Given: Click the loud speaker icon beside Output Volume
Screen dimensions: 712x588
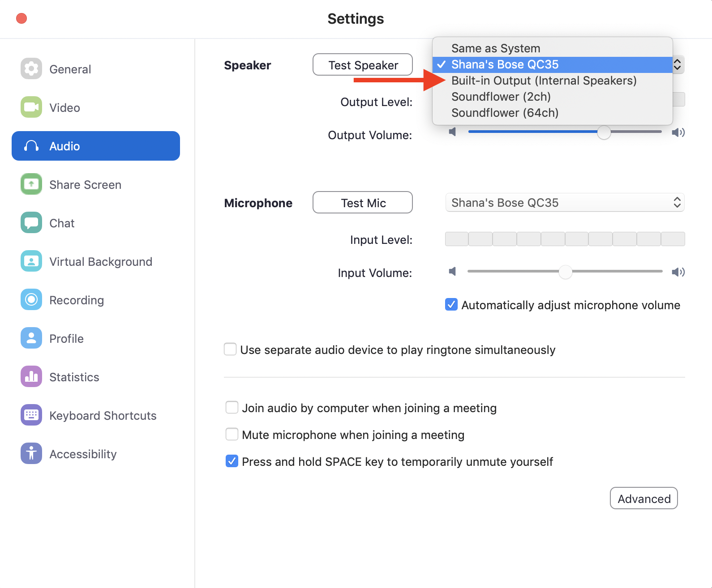Looking at the screenshot, I should tap(678, 132).
